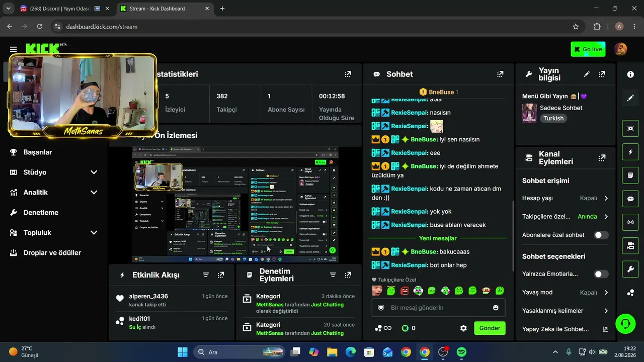Show hidden system tray icons chevron
This screenshot has width=644, height=362.
(x=555, y=352)
